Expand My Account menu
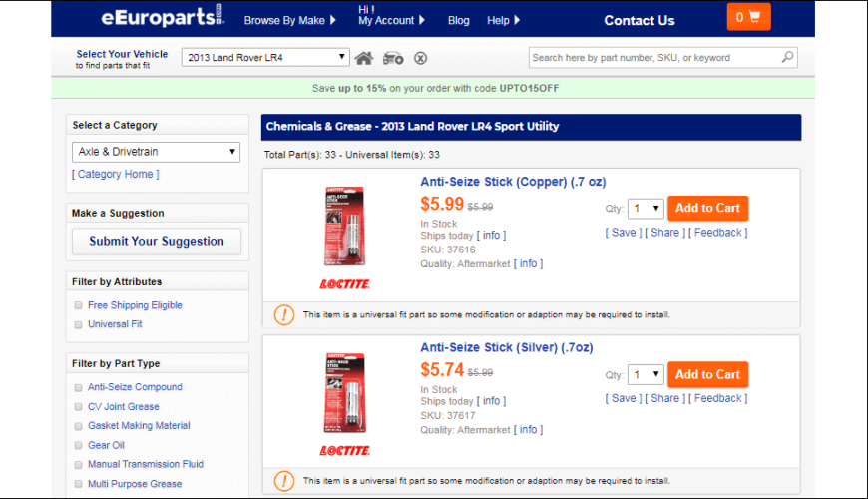868x499 pixels. tap(391, 21)
